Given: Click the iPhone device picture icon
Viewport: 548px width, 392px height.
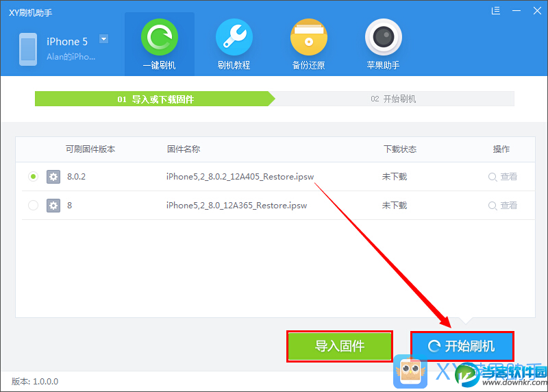Looking at the screenshot, I should (28, 49).
